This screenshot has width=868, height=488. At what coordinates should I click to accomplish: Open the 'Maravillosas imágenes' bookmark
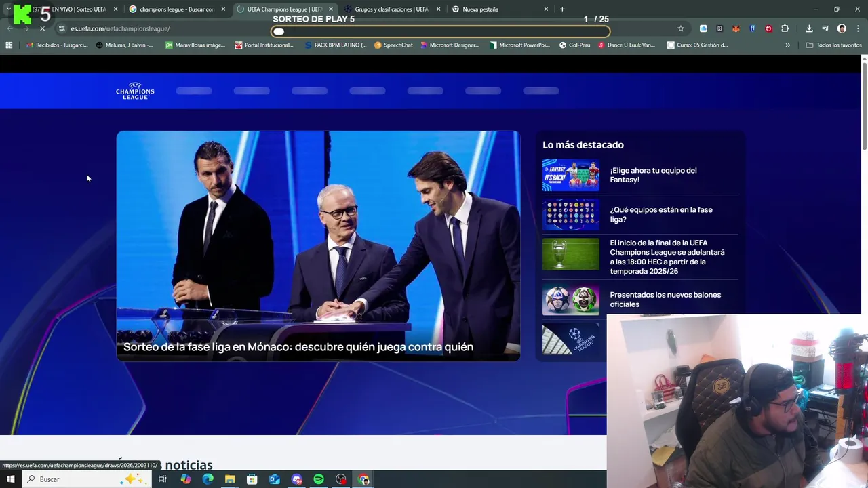coord(195,45)
